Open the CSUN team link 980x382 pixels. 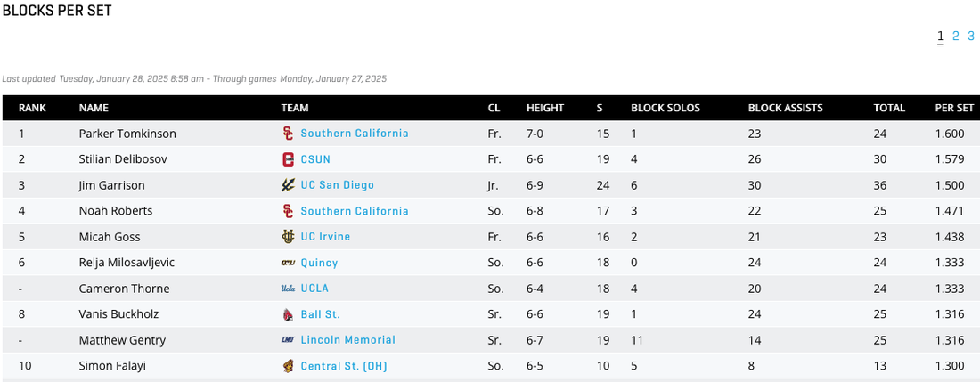[315, 159]
